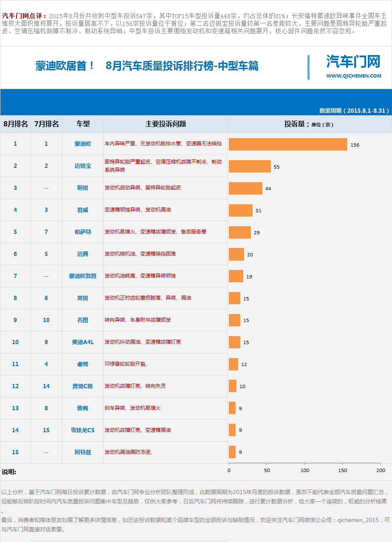Viewport: 392px width, 542px height.
Task: Click the complaint text 发动机漏油漏防冻液
Action: [128, 452]
